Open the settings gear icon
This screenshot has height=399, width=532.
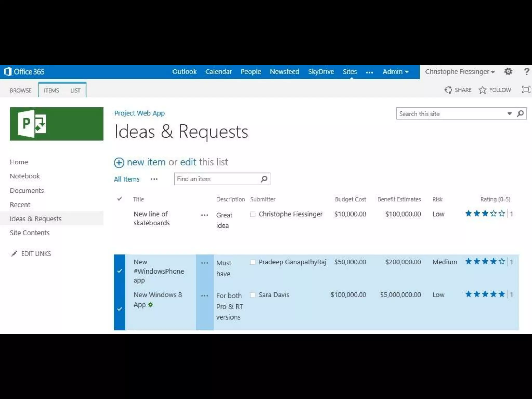point(508,71)
